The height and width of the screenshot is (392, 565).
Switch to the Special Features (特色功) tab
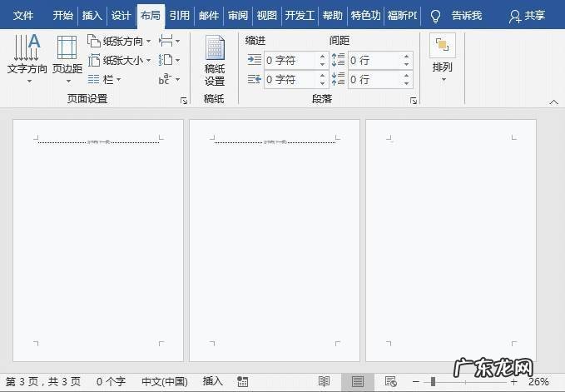(365, 16)
